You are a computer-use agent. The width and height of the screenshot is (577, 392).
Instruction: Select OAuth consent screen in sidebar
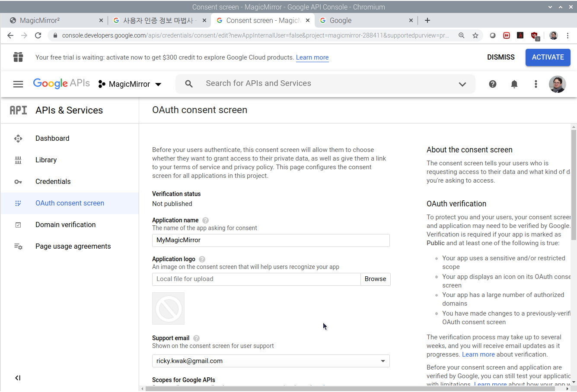pyautogui.click(x=70, y=203)
